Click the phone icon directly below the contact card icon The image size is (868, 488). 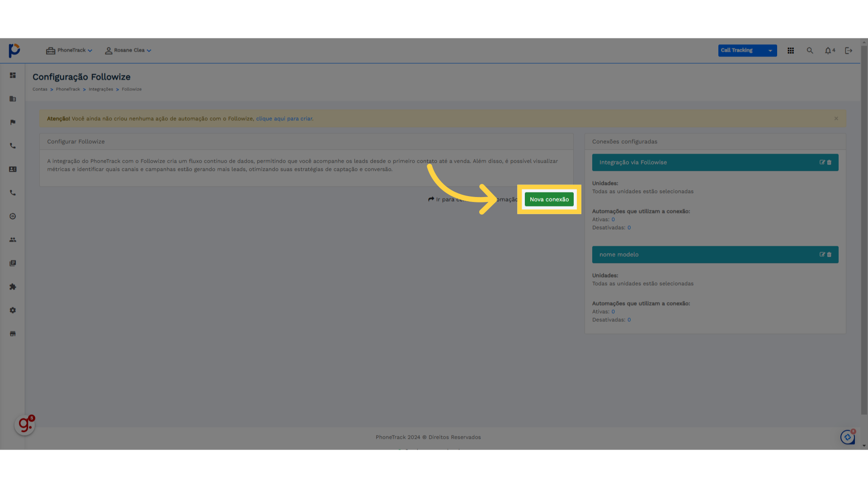coord(13,192)
